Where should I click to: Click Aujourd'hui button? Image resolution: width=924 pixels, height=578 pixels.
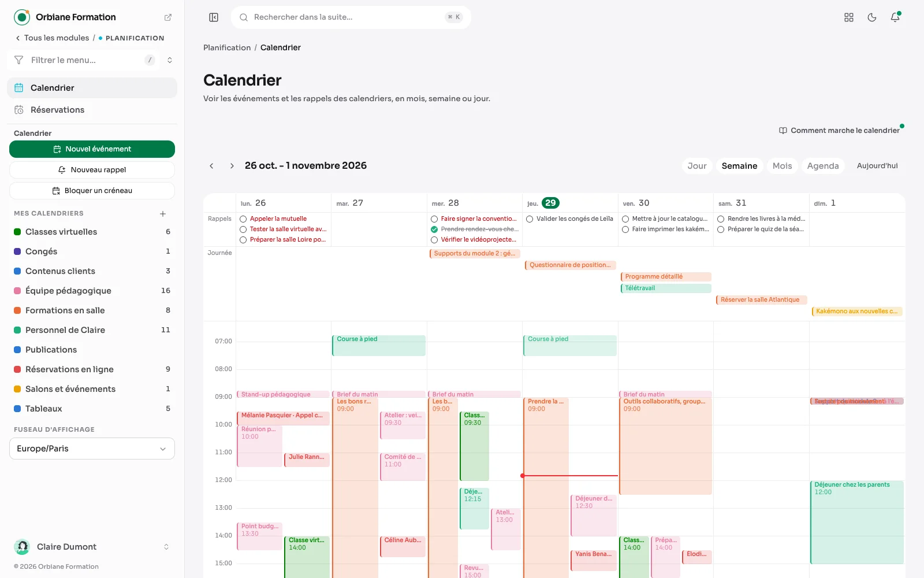[877, 166]
